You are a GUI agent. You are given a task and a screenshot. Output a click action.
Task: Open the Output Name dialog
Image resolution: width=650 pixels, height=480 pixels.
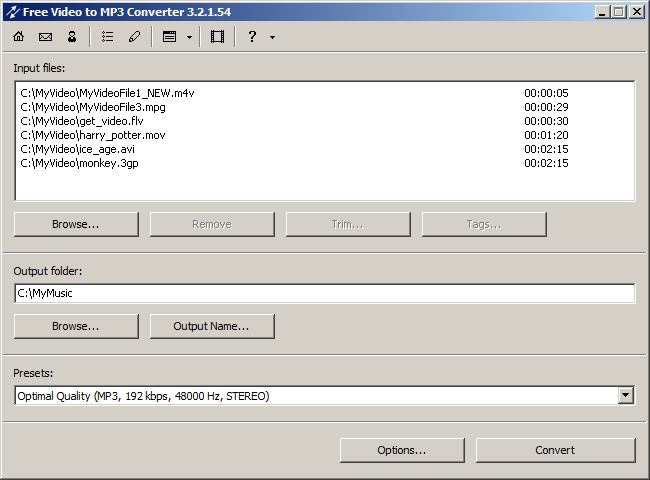tap(212, 326)
